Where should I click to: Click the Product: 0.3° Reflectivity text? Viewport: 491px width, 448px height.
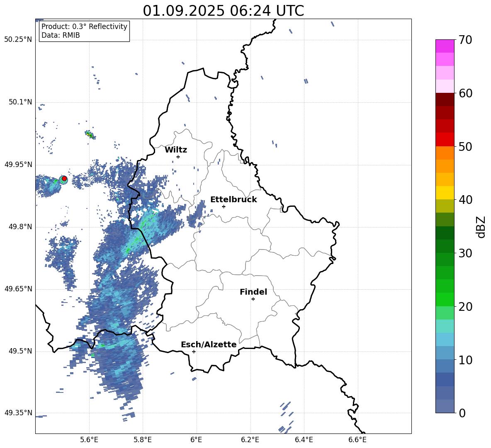[x=84, y=26]
